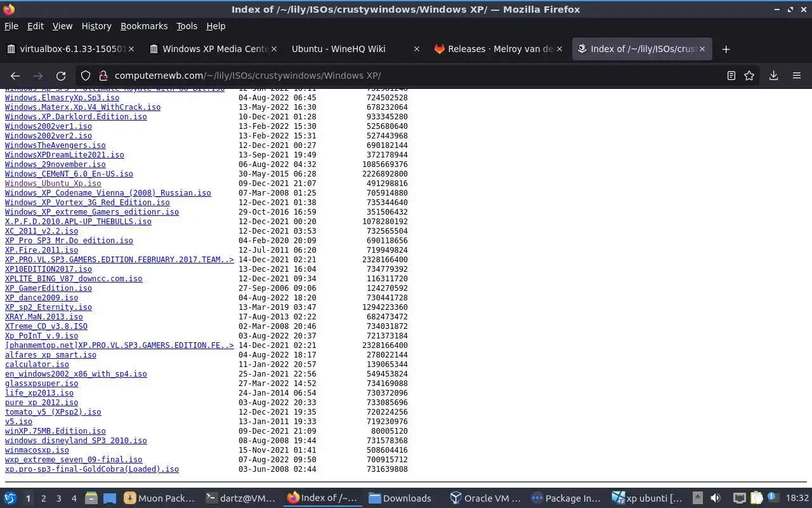Open Muon Package Manager taskbar item
This screenshot has height=508, width=812.
click(x=160, y=498)
